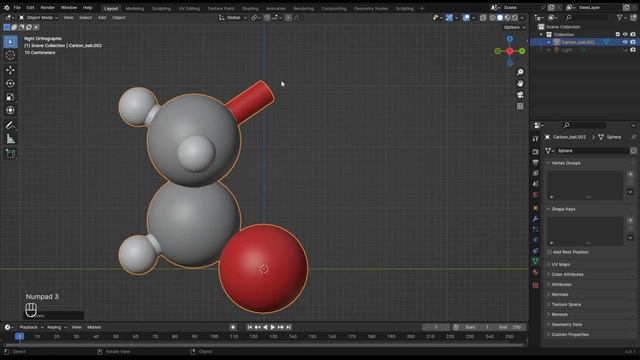The image size is (640, 360).
Task: Open the Modifiers wrench tab
Action: click(x=536, y=219)
